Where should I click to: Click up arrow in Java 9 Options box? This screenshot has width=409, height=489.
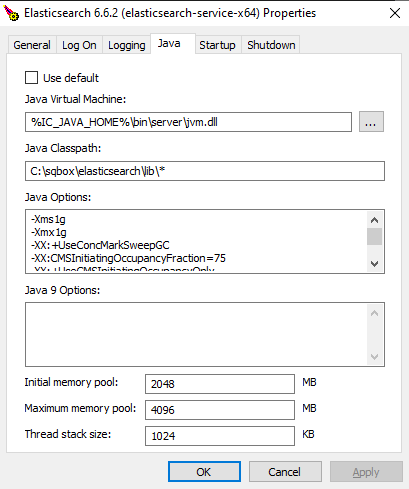(374, 313)
